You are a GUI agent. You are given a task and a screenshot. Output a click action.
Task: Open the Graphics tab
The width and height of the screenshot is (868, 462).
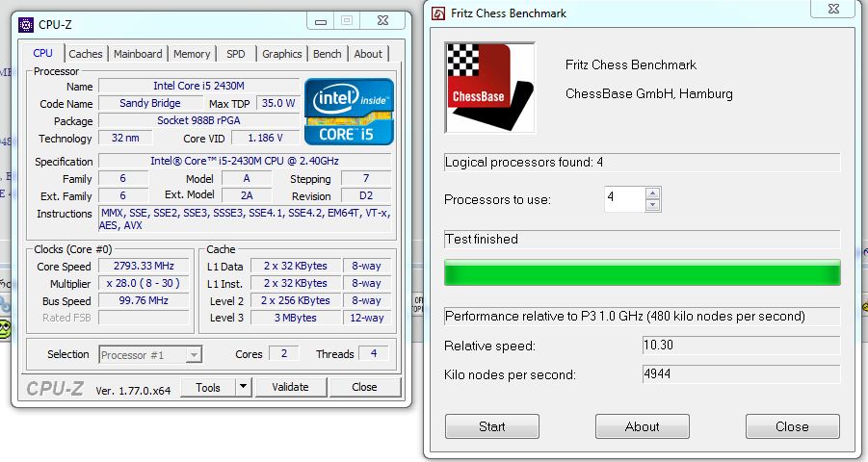click(x=281, y=54)
